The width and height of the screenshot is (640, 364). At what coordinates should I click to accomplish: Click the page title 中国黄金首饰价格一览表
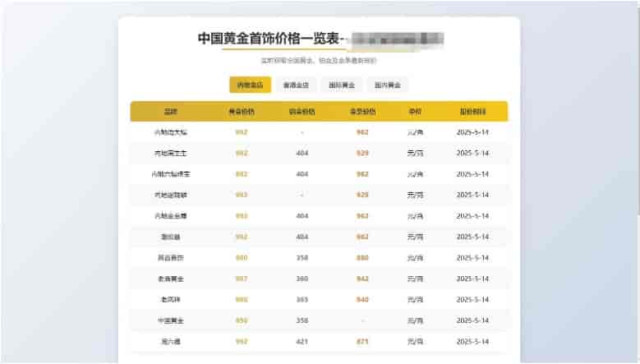(x=269, y=39)
